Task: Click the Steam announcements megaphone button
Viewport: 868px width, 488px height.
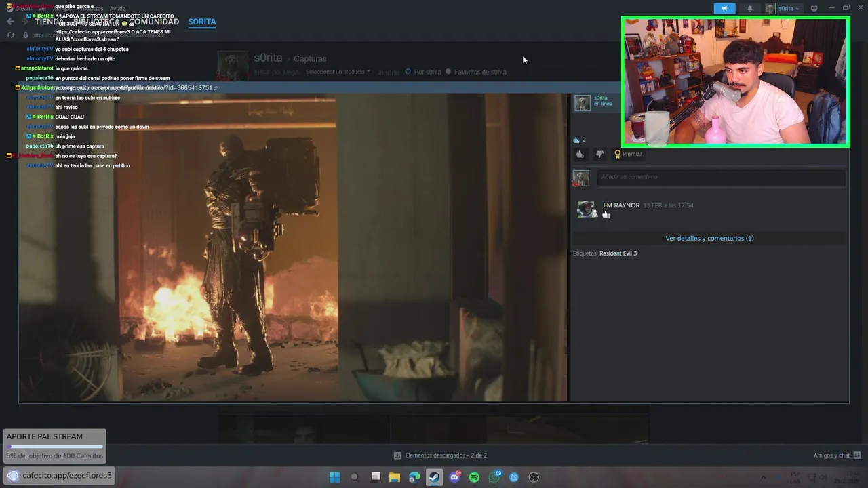Action: click(x=724, y=8)
